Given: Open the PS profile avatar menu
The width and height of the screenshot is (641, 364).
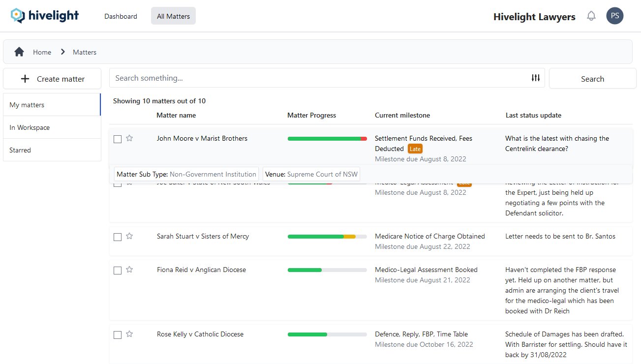Looking at the screenshot, I should pos(614,15).
